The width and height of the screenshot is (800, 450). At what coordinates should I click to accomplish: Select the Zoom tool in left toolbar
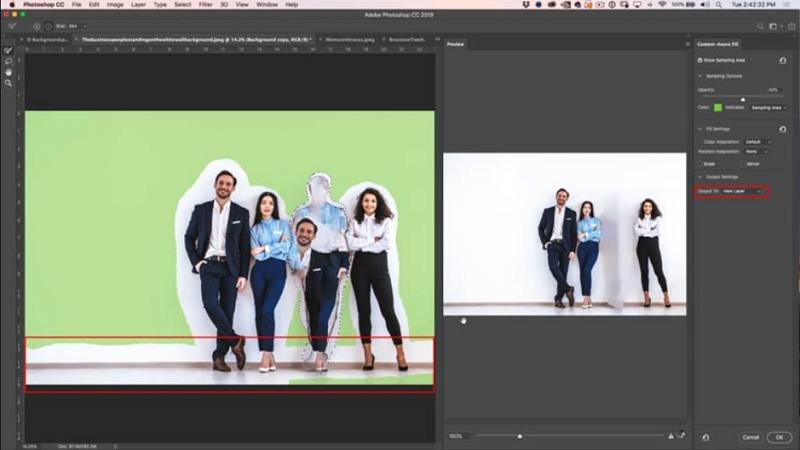(x=8, y=83)
